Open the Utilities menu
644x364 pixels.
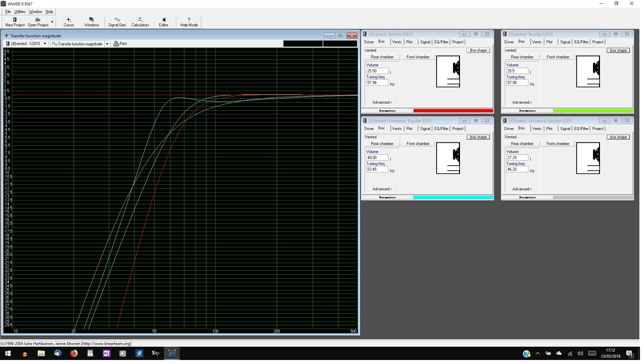point(20,12)
